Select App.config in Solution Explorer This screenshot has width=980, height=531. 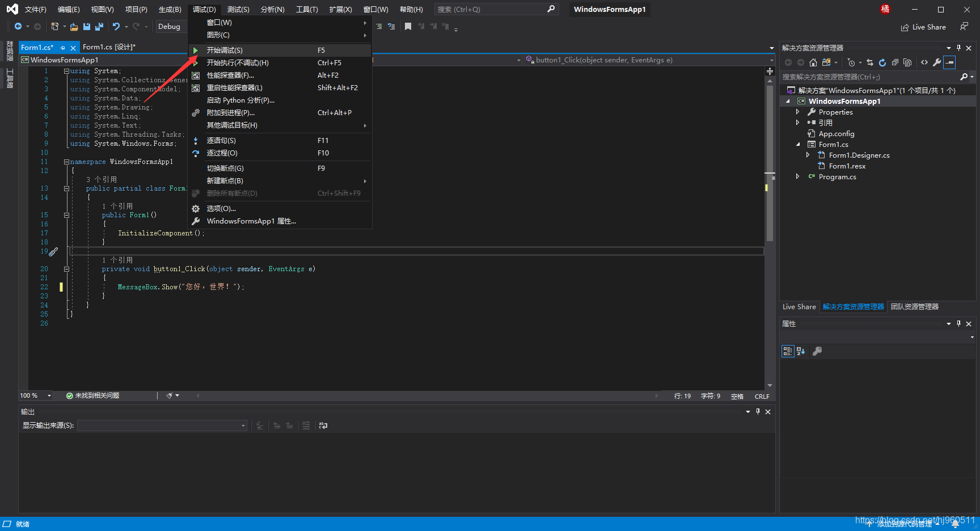tap(837, 134)
